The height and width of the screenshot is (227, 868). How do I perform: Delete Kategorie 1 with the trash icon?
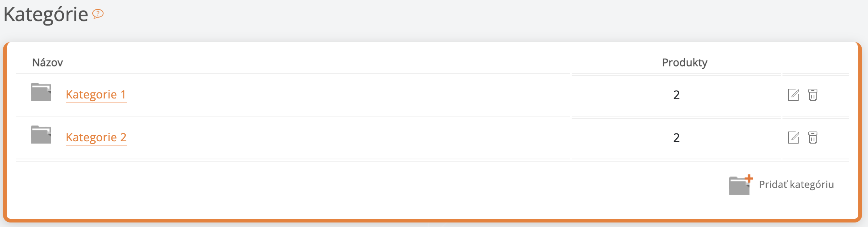tap(812, 95)
